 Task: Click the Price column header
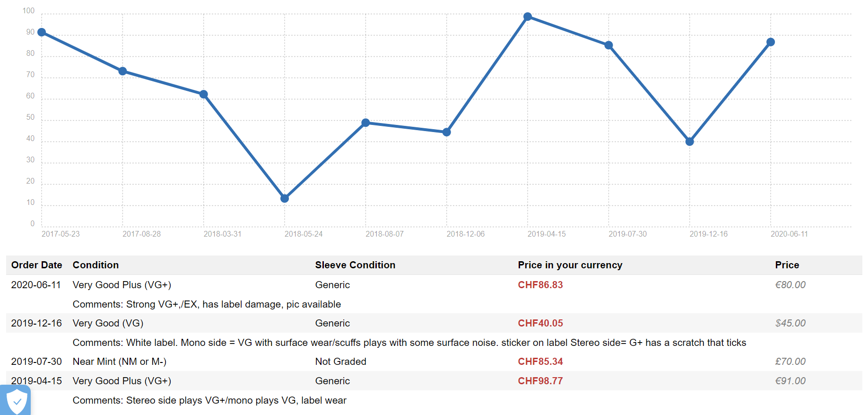click(x=787, y=265)
